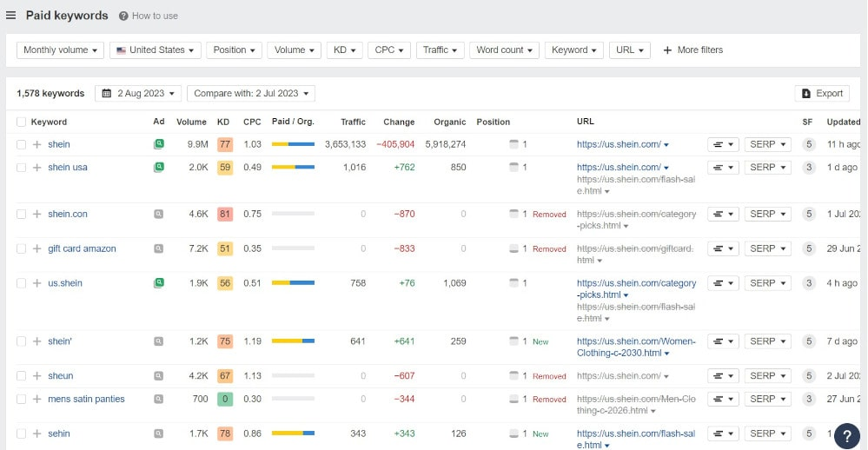Click the Export button
This screenshot has width=868, height=450.
[822, 94]
